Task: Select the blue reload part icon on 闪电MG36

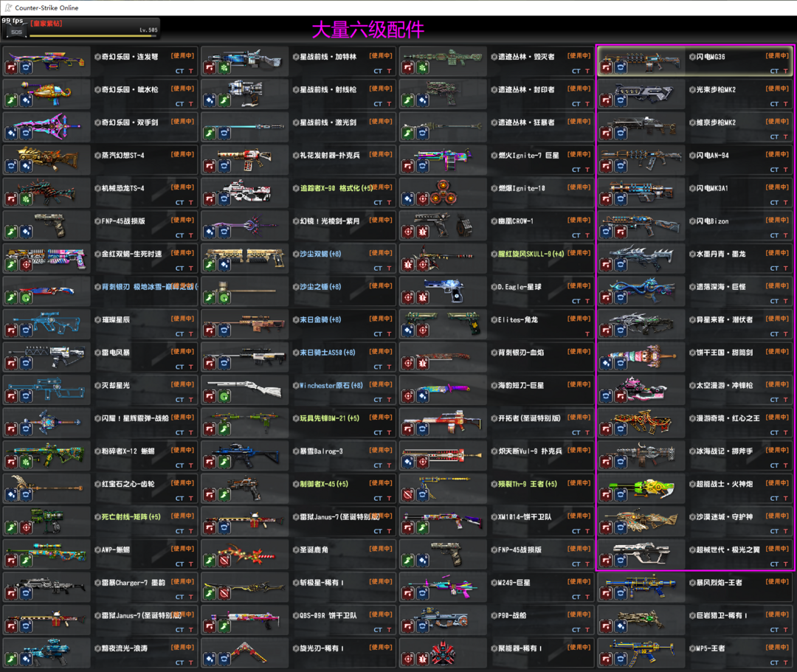Action: 621,68
